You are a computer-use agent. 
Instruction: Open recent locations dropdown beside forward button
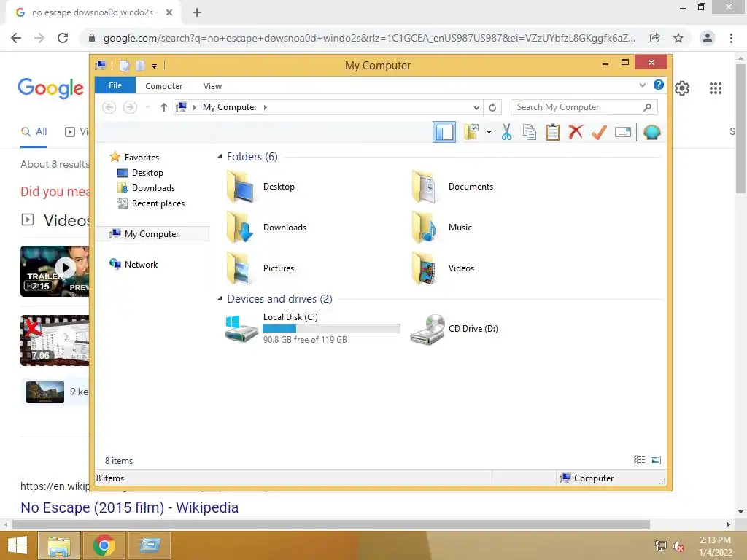click(x=147, y=107)
